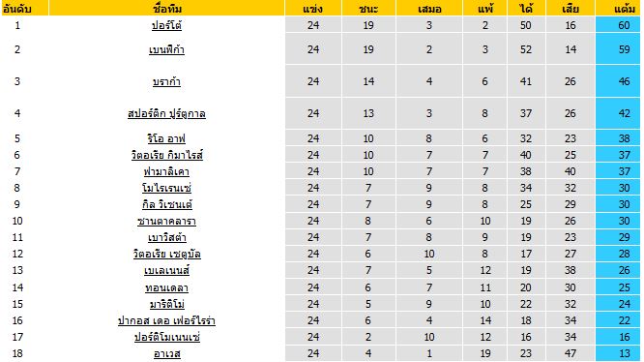Click the เบาวิสต้า team link
This screenshot has height=362, width=644.
pos(166,237)
